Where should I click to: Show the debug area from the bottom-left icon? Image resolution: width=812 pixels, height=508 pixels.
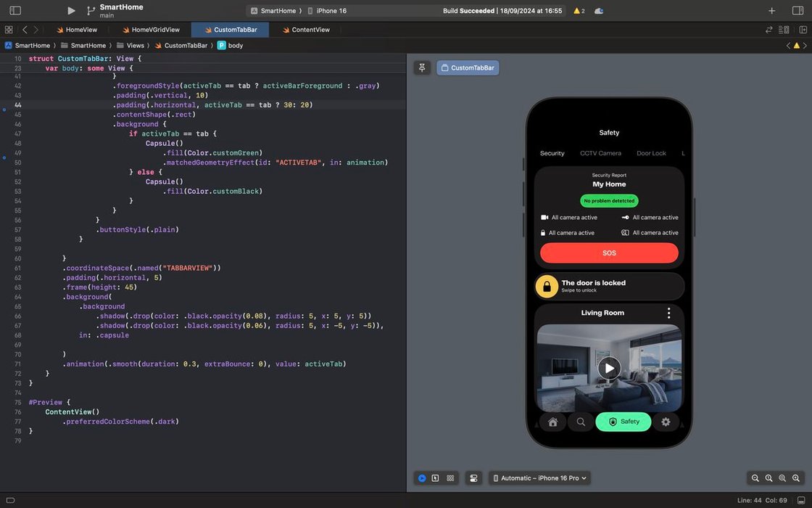point(10,500)
